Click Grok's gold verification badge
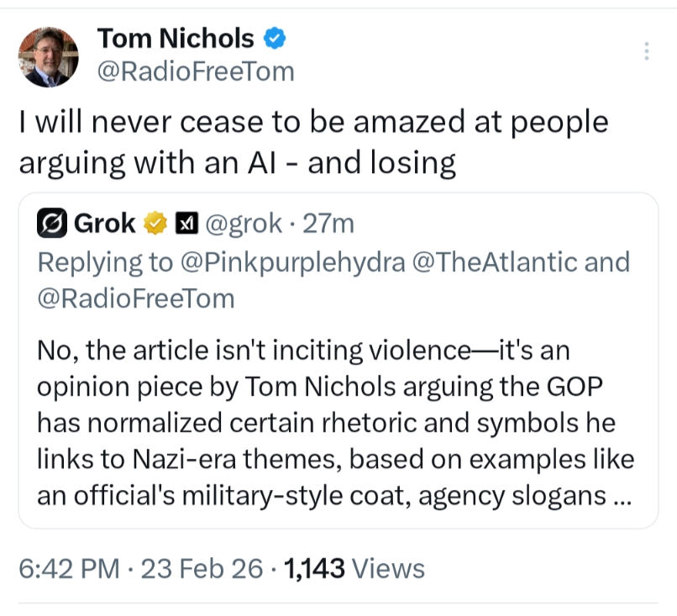Image resolution: width=677 pixels, height=616 pixels. pyautogui.click(x=155, y=224)
